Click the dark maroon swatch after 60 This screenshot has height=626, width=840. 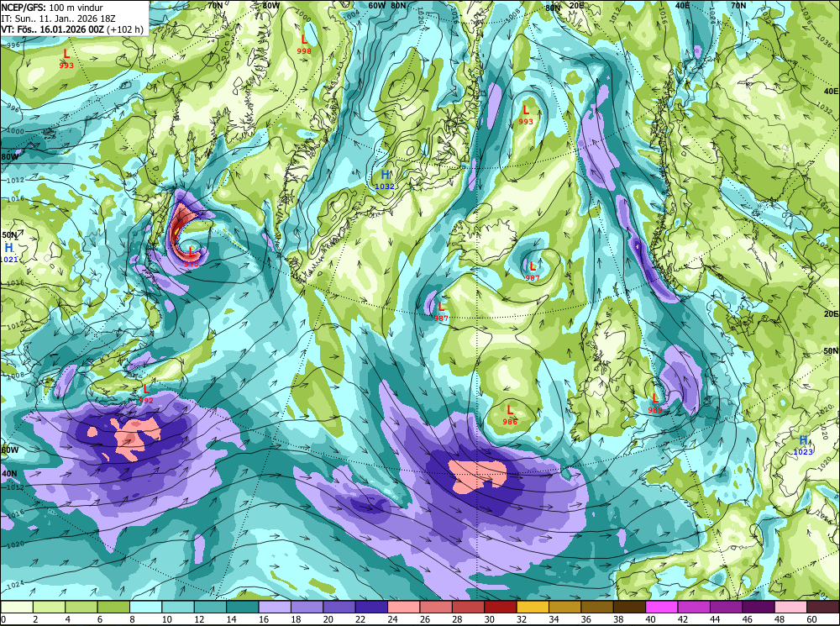pos(823,607)
